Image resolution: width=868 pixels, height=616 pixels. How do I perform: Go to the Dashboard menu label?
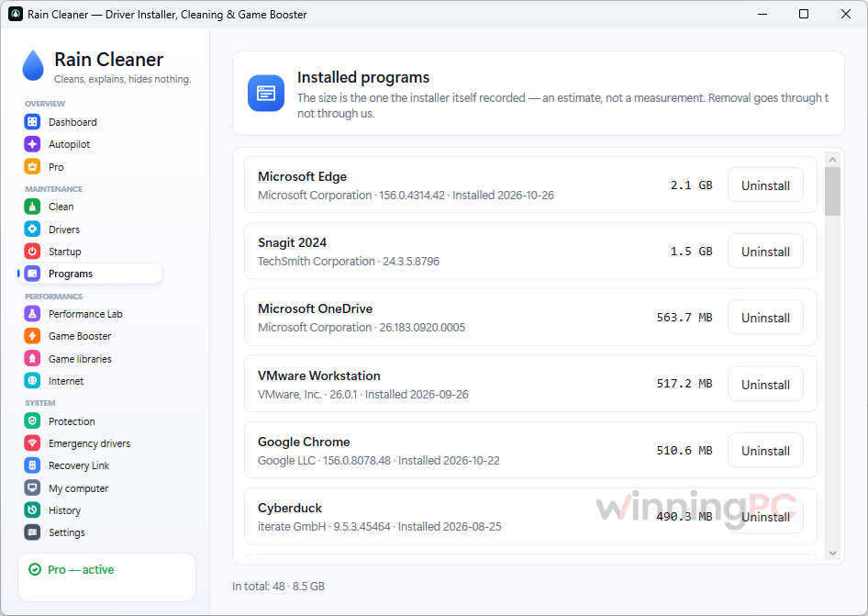click(72, 122)
